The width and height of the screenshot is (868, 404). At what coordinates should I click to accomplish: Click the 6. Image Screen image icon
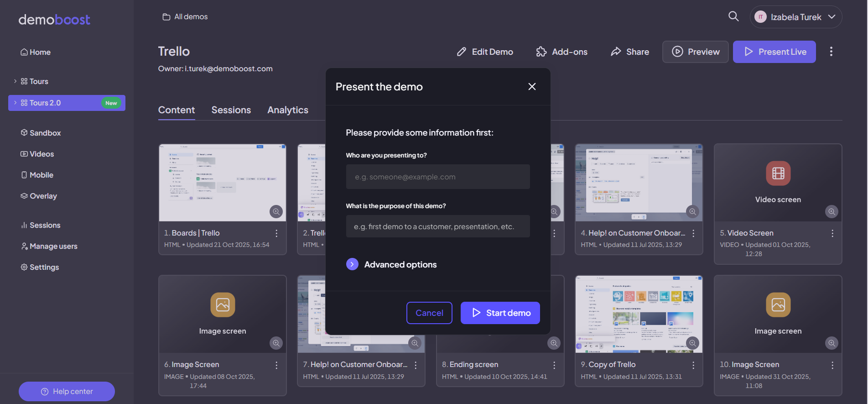tap(223, 304)
